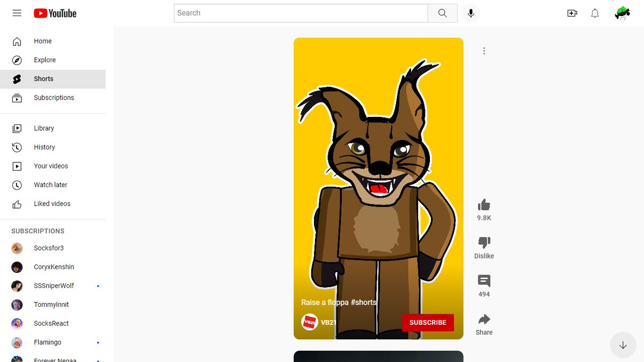Click the Subscriptions sidebar icon

17,98
